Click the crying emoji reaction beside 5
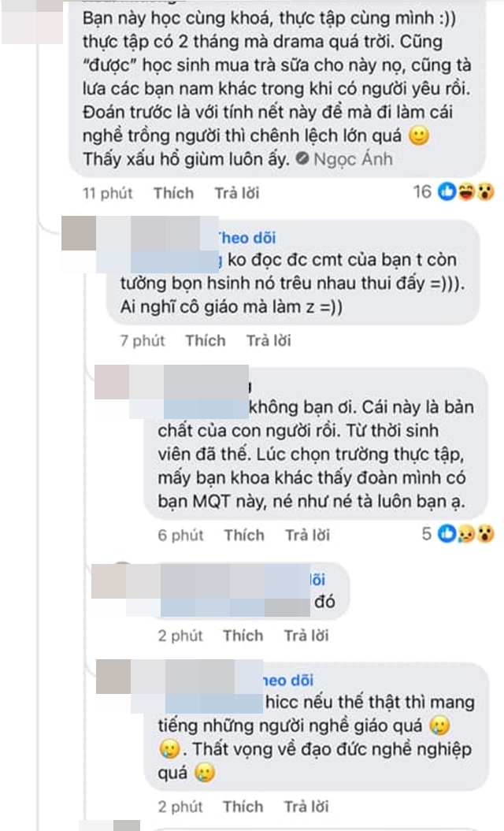This screenshot has height=831, width=504. (466, 534)
